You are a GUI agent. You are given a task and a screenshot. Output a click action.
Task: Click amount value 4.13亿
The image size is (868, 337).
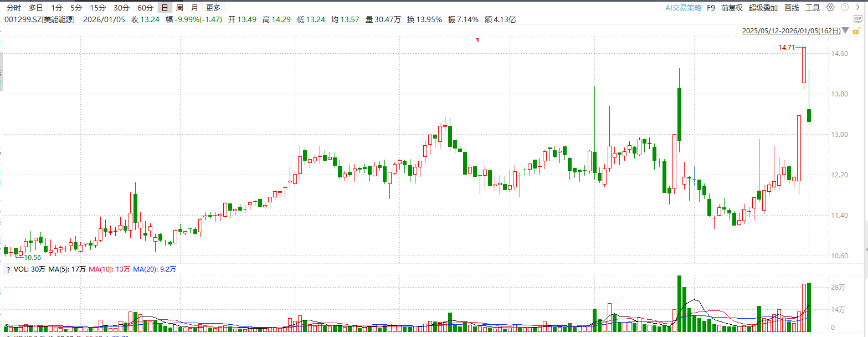[x=505, y=19]
